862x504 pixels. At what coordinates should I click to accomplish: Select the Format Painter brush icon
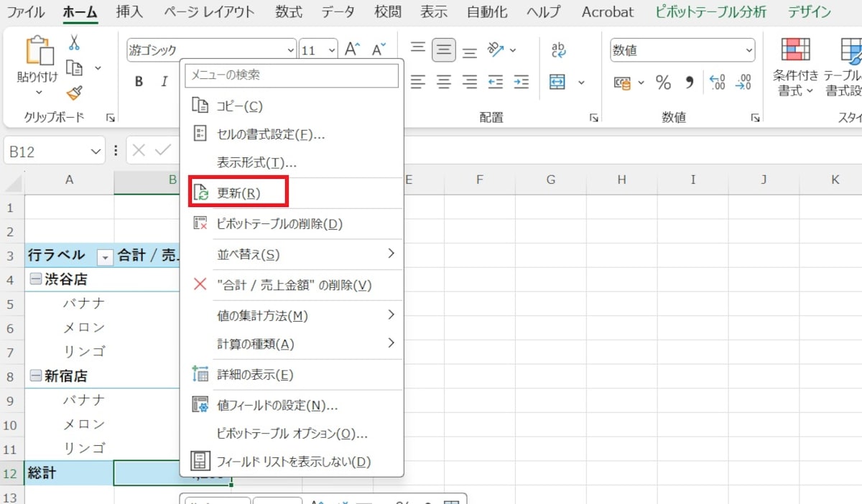[x=74, y=93]
